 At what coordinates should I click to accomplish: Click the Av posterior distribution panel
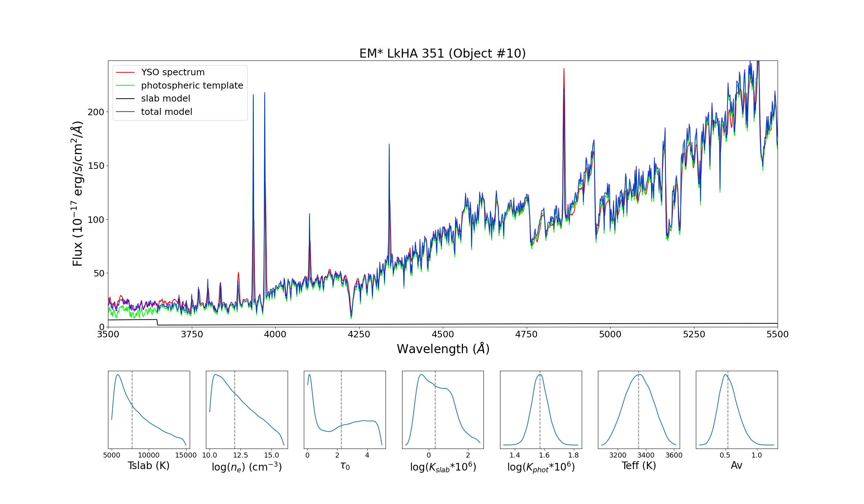(737, 410)
